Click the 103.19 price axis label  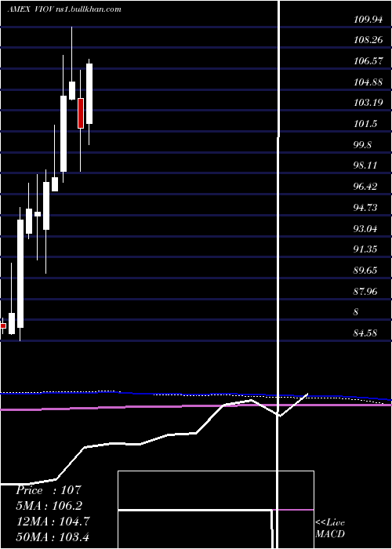368,103
